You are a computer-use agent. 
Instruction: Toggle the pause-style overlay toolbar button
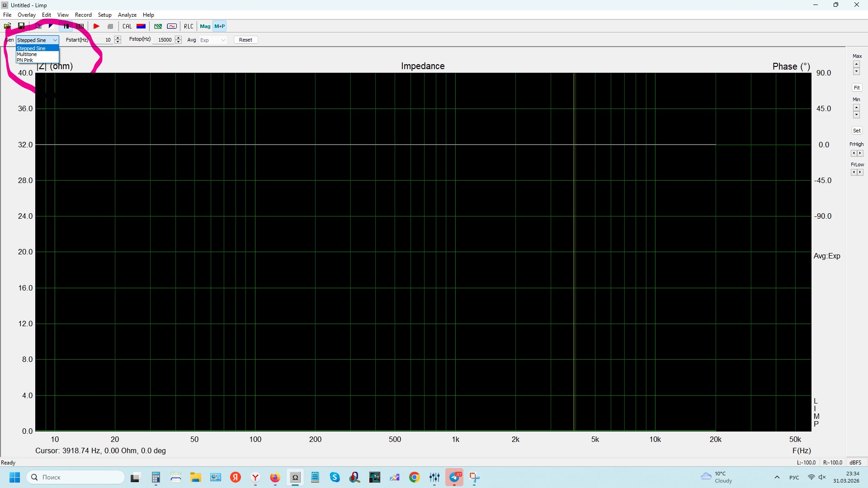tap(66, 26)
